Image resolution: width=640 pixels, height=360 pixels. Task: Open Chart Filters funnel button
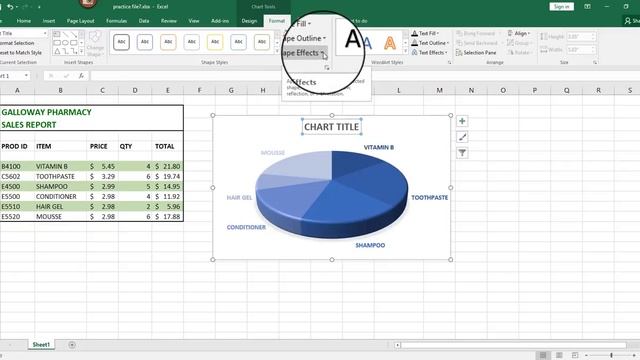click(x=462, y=153)
